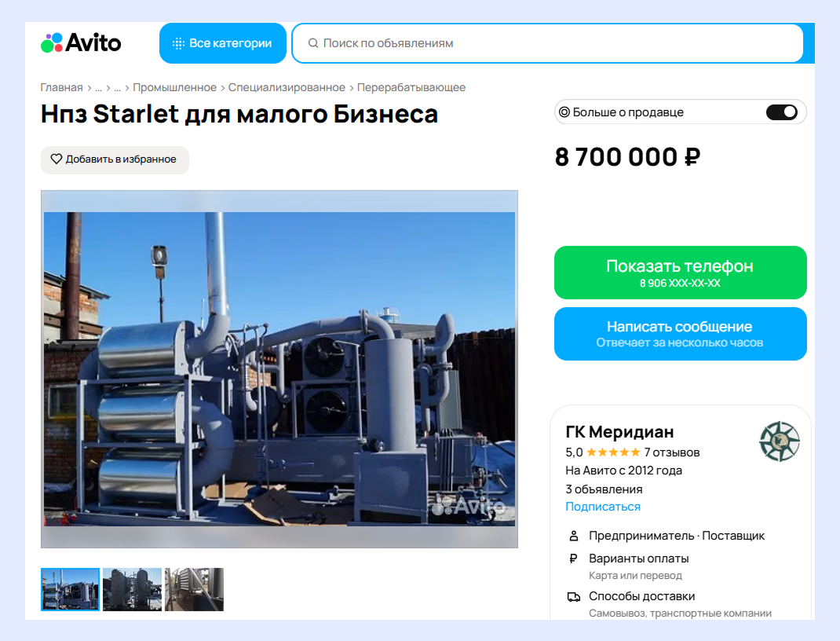Select the 8 700 000 ₽ price text

pyautogui.click(x=628, y=157)
